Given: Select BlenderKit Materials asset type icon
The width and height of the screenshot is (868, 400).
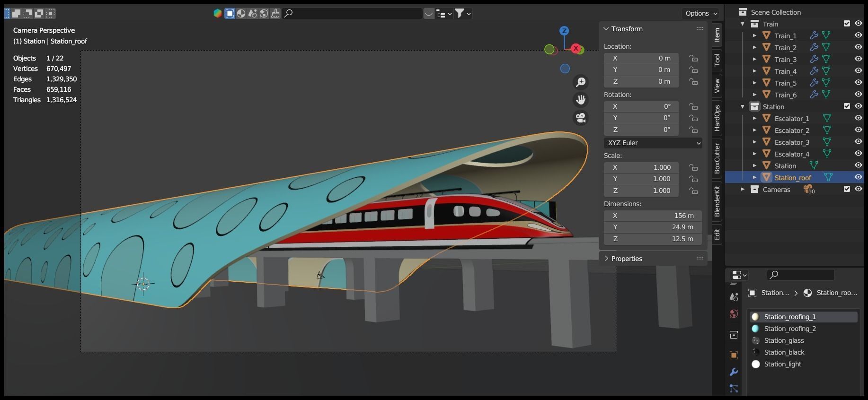Looking at the screenshot, I should pyautogui.click(x=241, y=13).
